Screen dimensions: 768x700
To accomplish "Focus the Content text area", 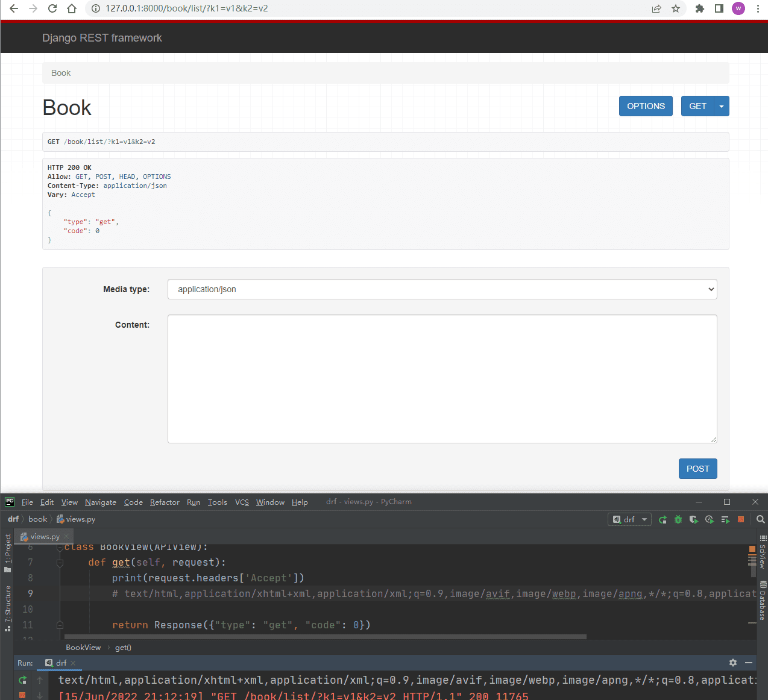I will (442, 379).
